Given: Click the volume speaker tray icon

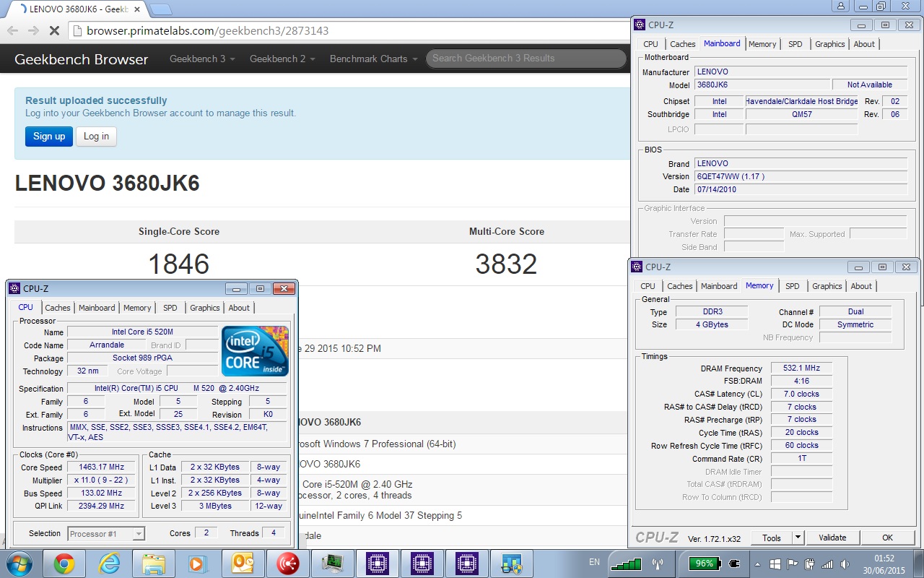Looking at the screenshot, I should 844,564.
